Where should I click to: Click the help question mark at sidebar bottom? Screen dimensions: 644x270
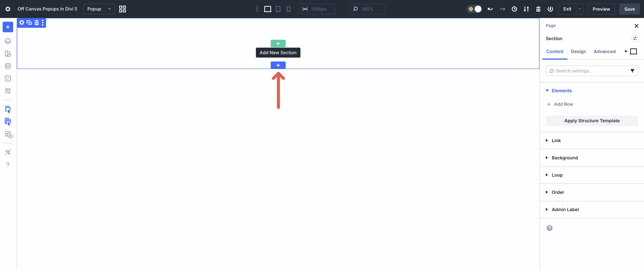(x=8, y=164)
